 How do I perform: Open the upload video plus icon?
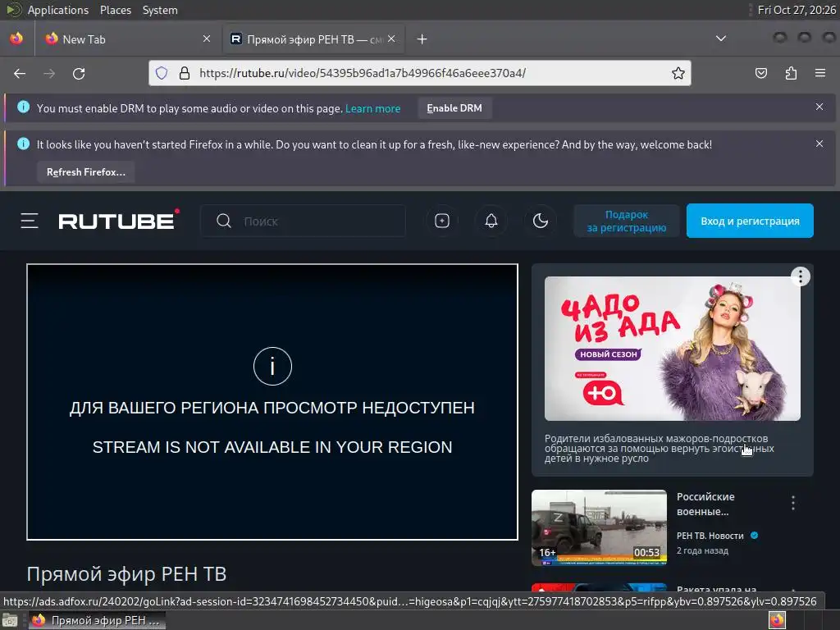442,221
